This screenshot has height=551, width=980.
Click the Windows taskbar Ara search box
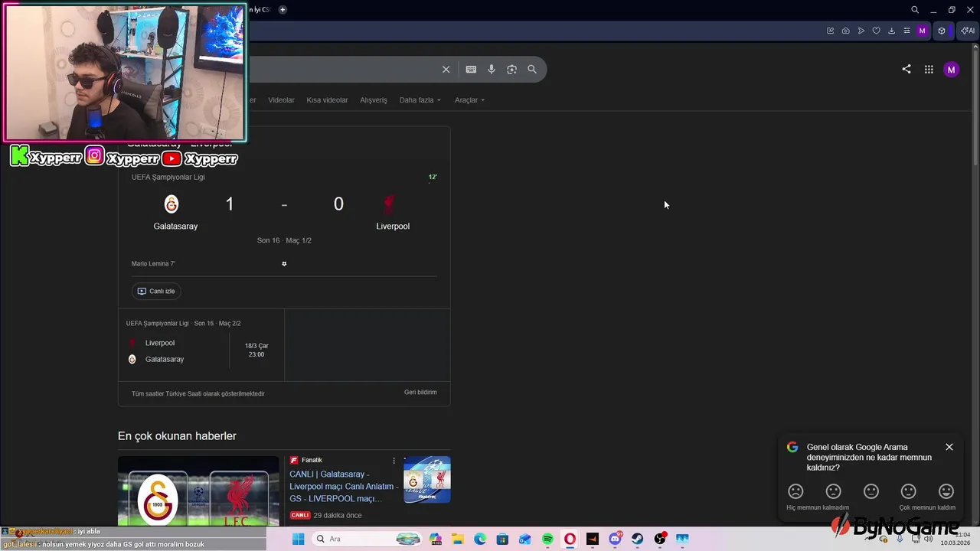coord(367,539)
